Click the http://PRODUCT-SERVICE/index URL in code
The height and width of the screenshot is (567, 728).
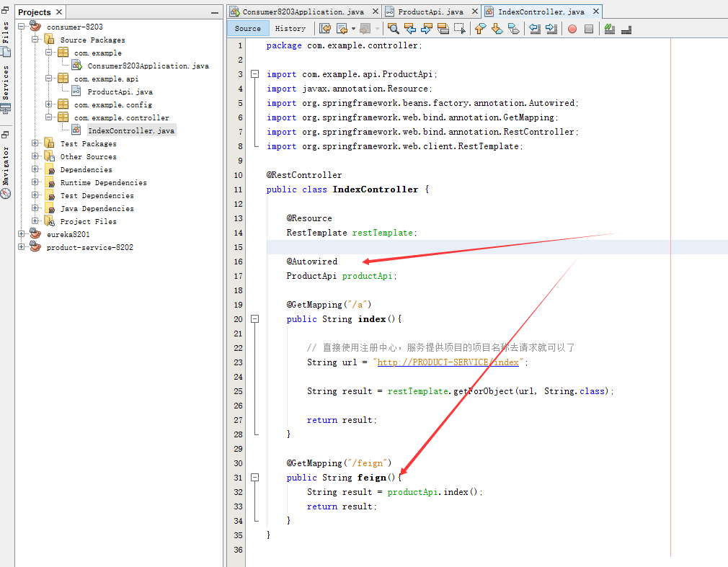coord(448,362)
